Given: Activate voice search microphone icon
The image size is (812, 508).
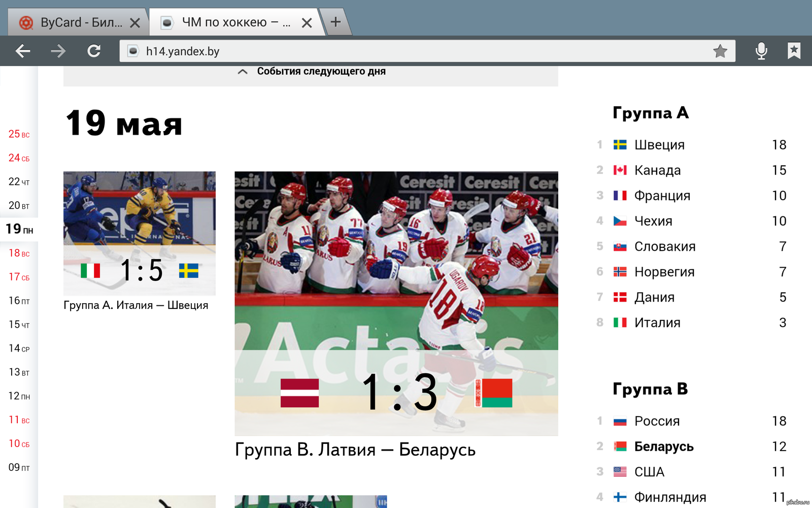Looking at the screenshot, I should (x=761, y=51).
